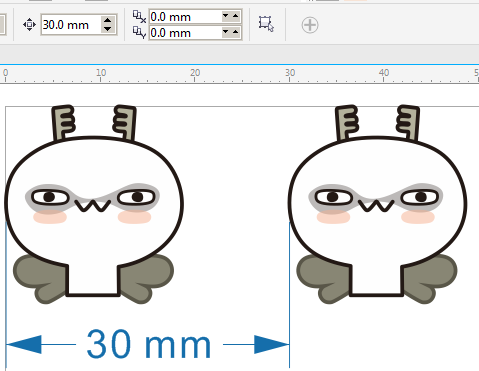This screenshot has width=479, height=371.
Task: Decrease the Y duplicate distance value
Action: click(x=226, y=32)
